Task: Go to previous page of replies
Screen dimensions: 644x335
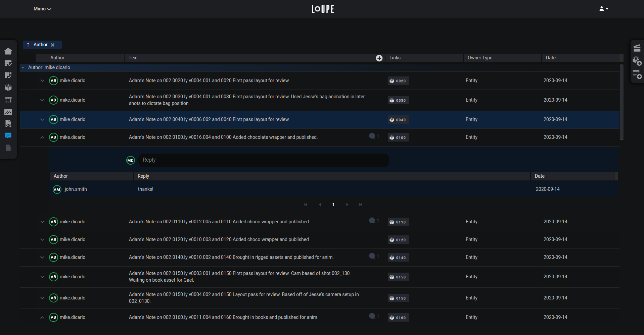Action: pyautogui.click(x=320, y=205)
